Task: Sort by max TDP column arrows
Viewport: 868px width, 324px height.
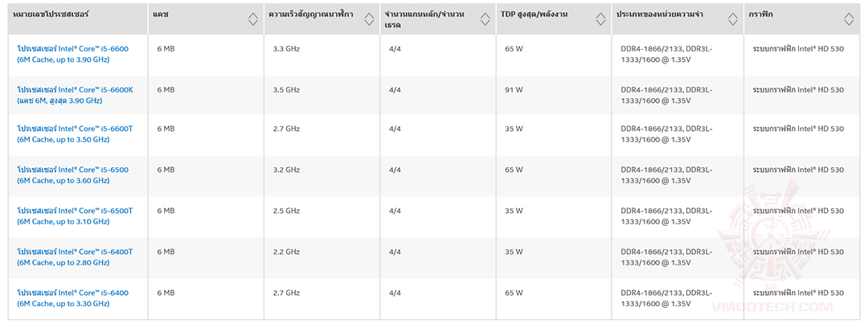Action: (x=599, y=18)
